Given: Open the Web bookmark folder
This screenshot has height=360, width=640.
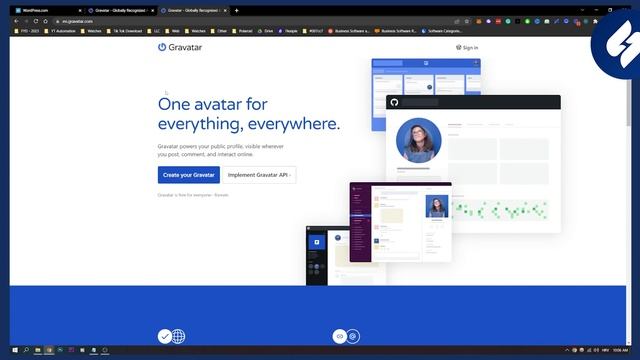Looking at the screenshot, I should coord(173,31).
